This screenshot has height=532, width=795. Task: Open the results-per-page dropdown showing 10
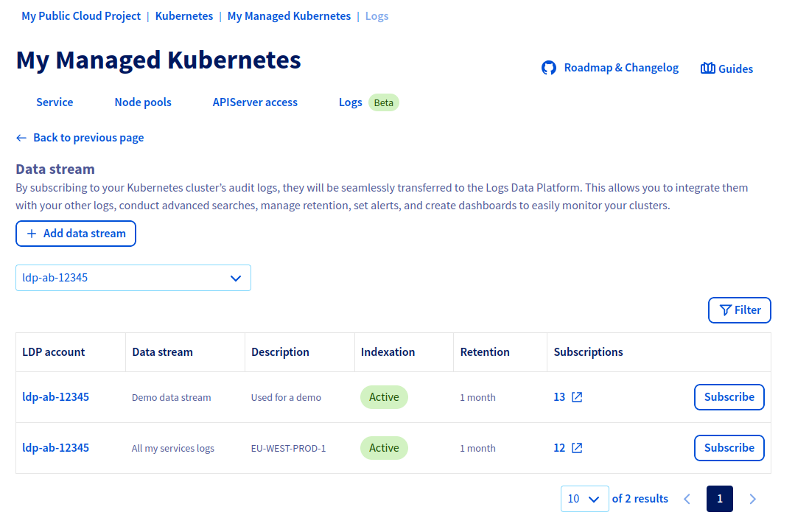(x=584, y=499)
